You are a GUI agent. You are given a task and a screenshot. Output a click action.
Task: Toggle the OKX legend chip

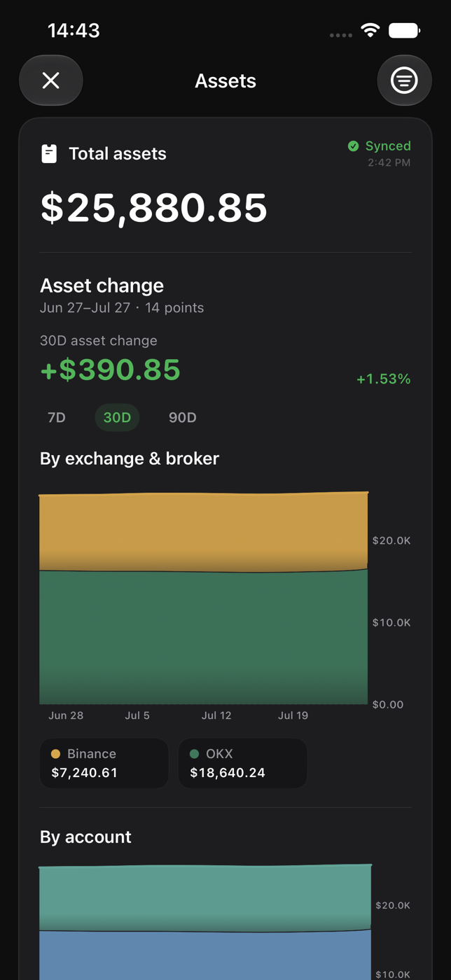pyautogui.click(x=242, y=763)
